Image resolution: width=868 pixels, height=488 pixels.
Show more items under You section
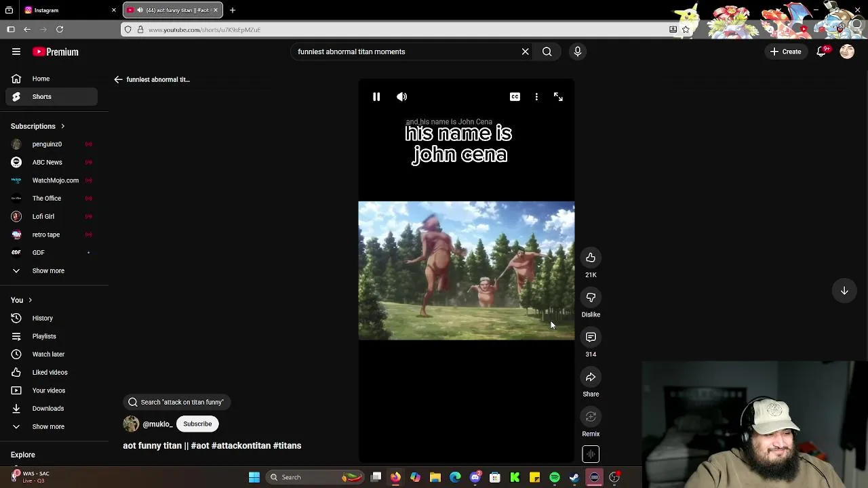point(52,427)
